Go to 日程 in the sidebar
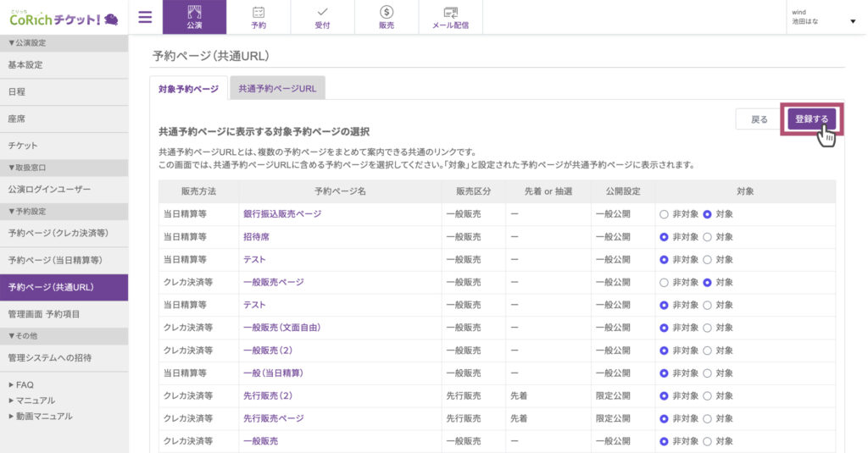Image resolution: width=868 pixels, height=453 pixels. point(17,91)
